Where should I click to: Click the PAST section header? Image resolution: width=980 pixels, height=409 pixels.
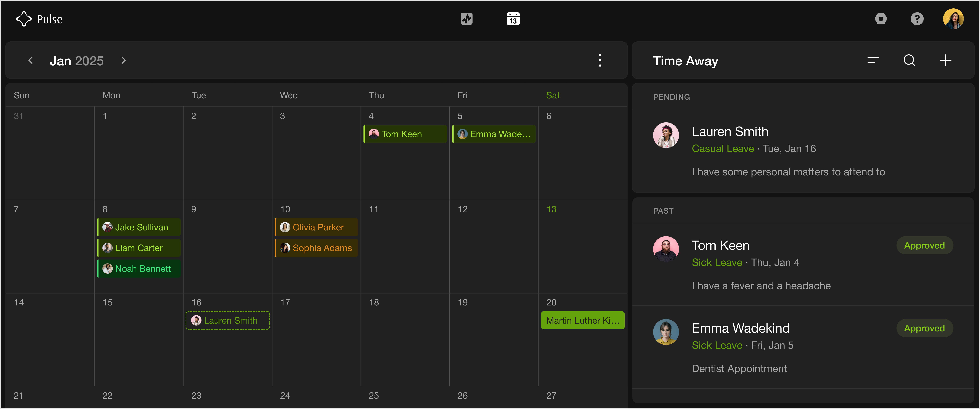pos(663,211)
